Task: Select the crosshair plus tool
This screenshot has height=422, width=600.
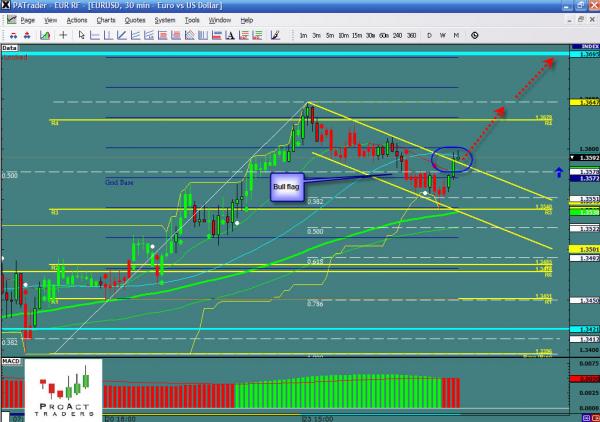Action: [x=63, y=36]
